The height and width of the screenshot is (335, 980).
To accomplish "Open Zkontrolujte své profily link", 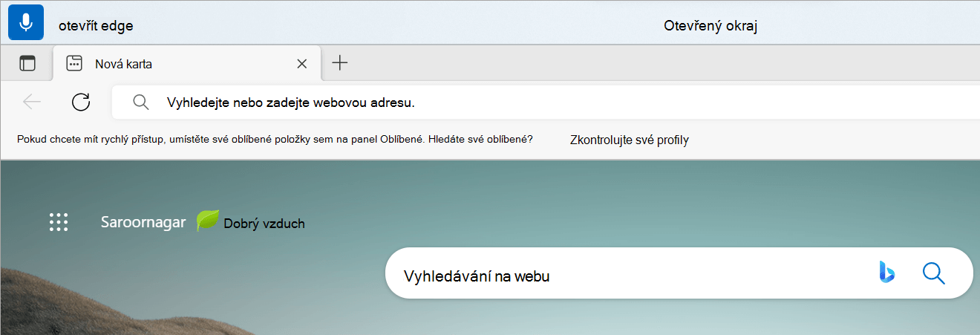I will 629,140.
